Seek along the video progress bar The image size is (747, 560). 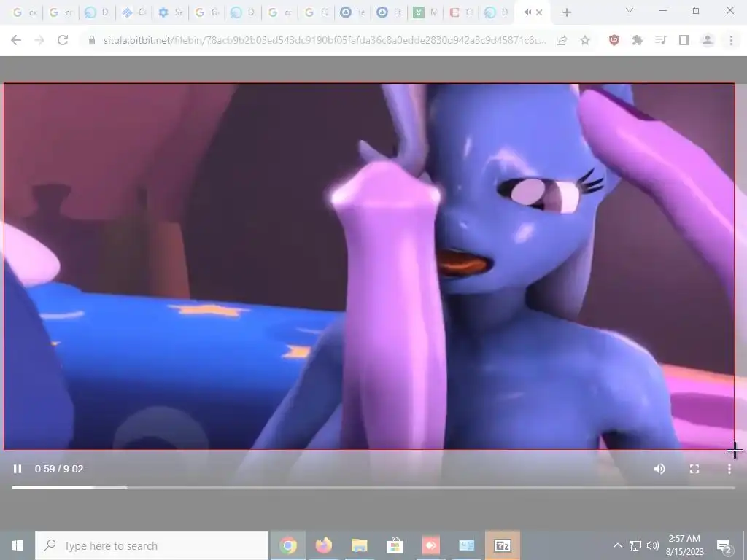pyautogui.click(x=373, y=488)
